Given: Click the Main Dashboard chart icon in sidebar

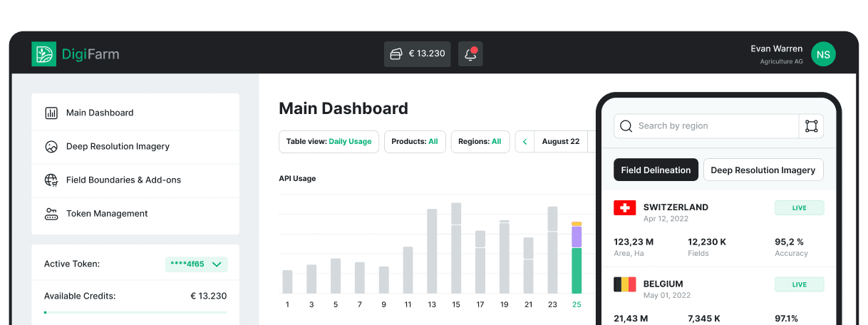Looking at the screenshot, I should pos(51,113).
